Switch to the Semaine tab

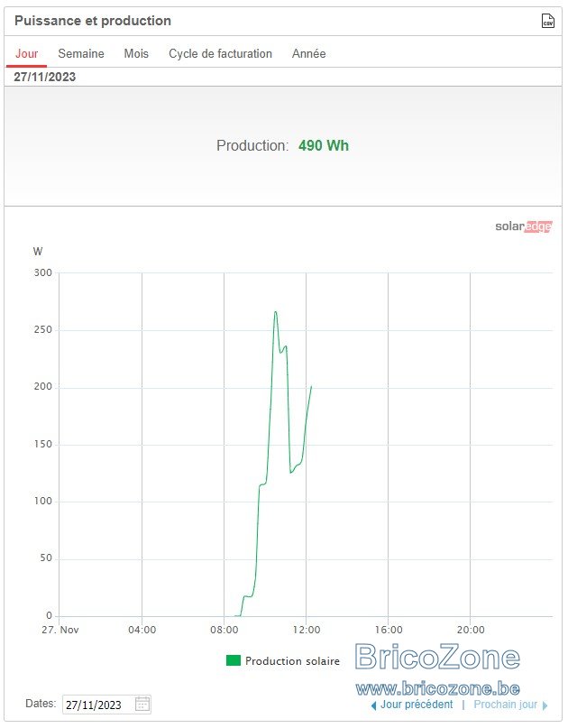81,53
